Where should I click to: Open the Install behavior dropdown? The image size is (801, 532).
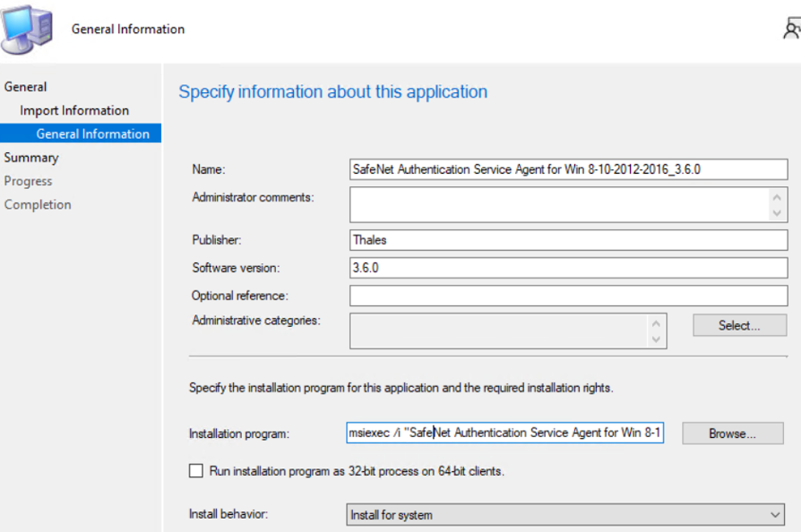pyautogui.click(x=565, y=515)
